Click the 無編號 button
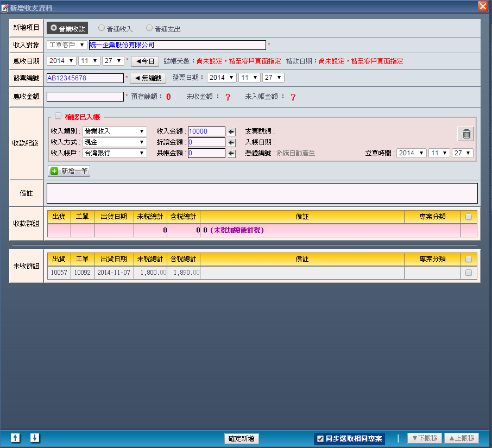Image resolution: width=492 pixels, height=448 pixels. coord(148,78)
